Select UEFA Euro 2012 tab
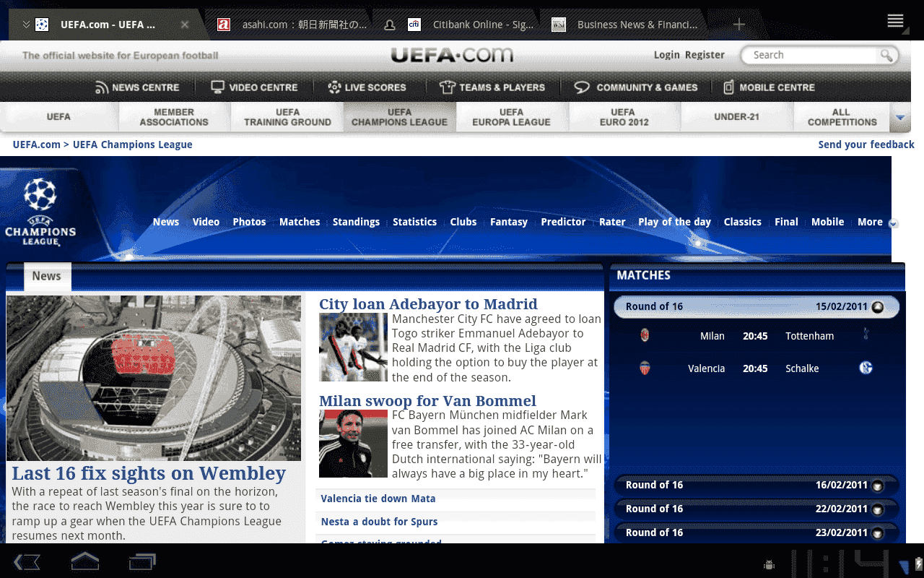Viewport: 924px width, 578px height. click(x=624, y=117)
